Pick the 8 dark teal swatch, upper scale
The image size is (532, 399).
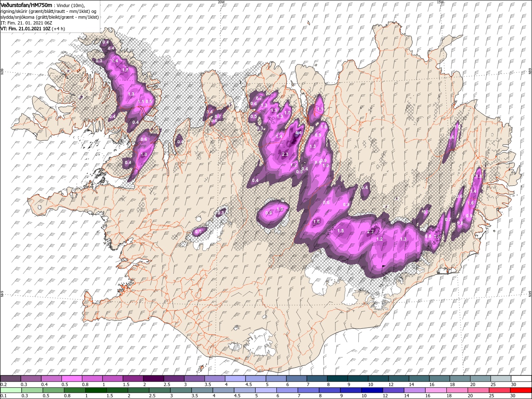click(337, 379)
